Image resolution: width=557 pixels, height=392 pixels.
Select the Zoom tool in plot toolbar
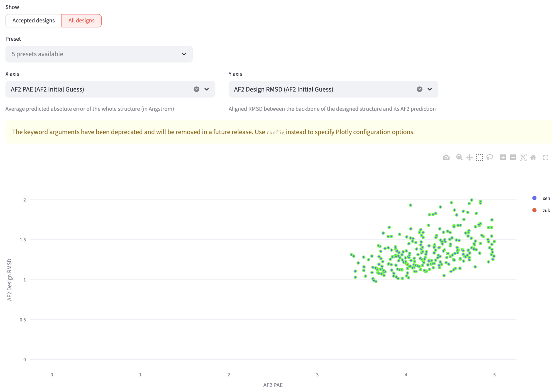459,158
